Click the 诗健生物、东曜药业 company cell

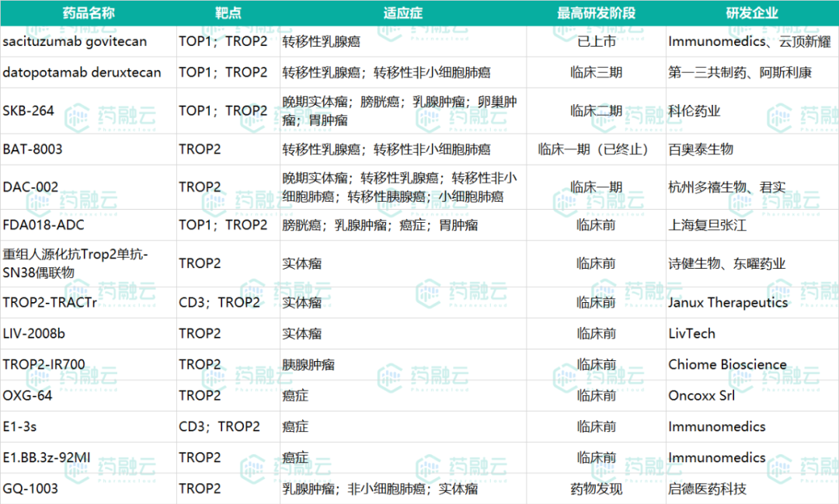752,264
